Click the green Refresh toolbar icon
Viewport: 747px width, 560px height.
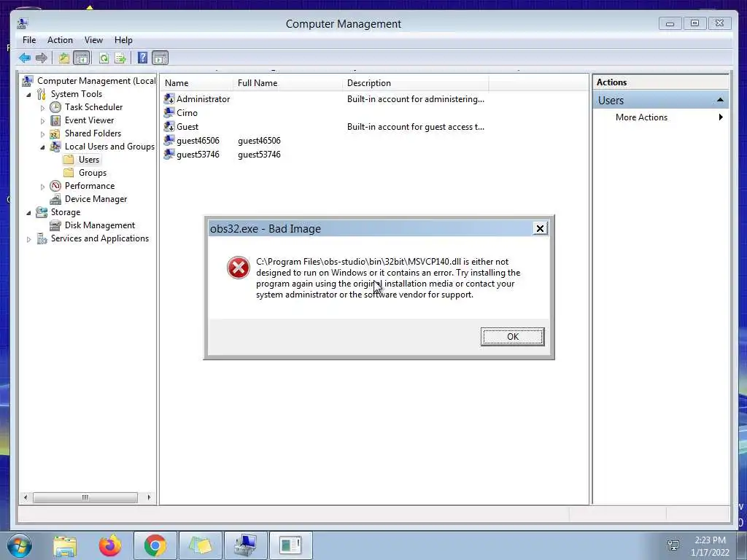point(104,58)
